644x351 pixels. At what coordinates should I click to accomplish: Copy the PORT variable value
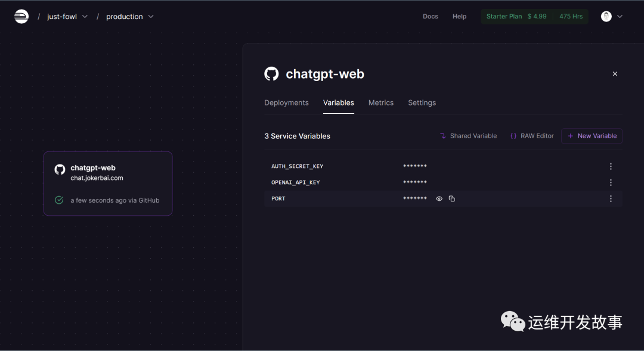pyautogui.click(x=452, y=198)
